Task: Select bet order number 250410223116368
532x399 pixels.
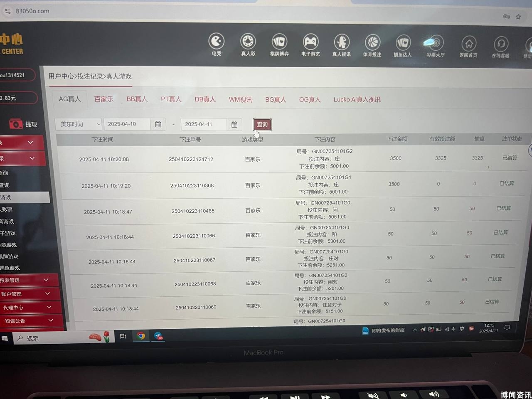Action: pyautogui.click(x=192, y=185)
